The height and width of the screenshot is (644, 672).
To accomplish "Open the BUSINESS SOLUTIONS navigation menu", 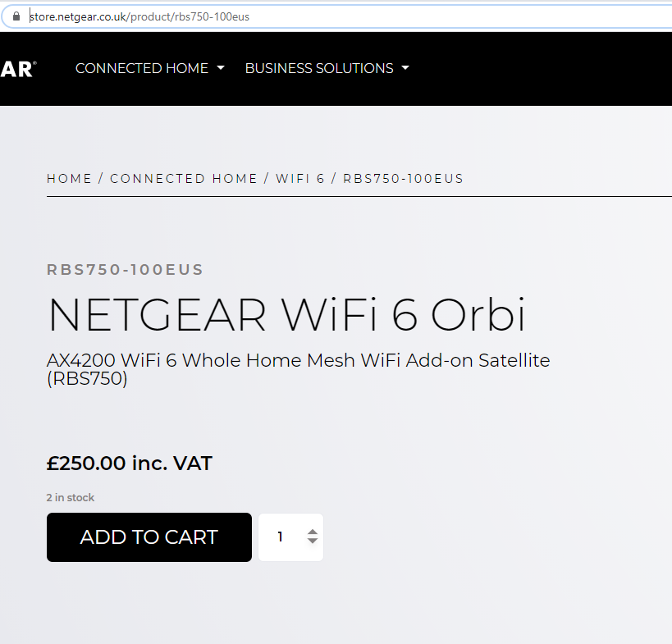I will click(319, 69).
